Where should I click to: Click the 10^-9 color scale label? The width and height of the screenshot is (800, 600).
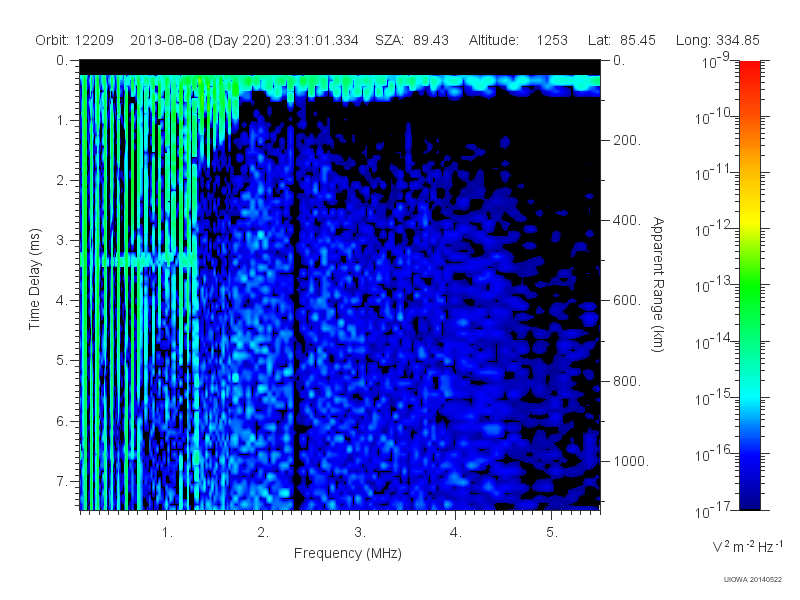click(x=716, y=61)
